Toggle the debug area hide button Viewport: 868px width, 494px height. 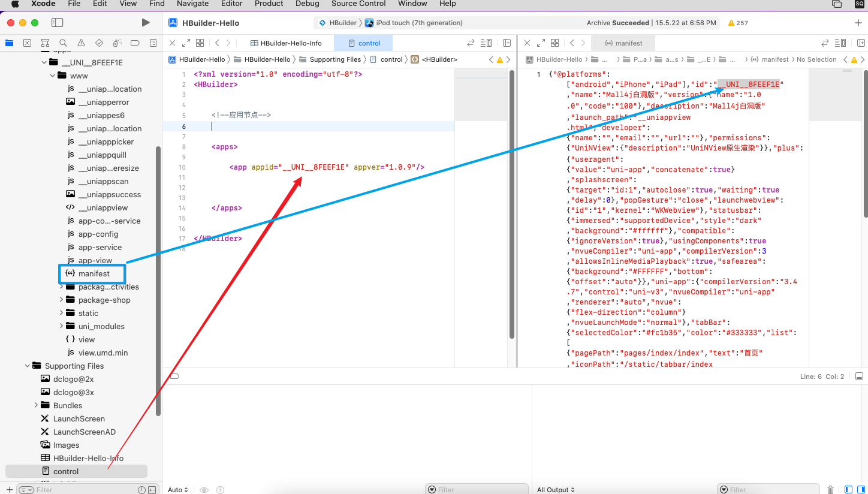click(859, 376)
